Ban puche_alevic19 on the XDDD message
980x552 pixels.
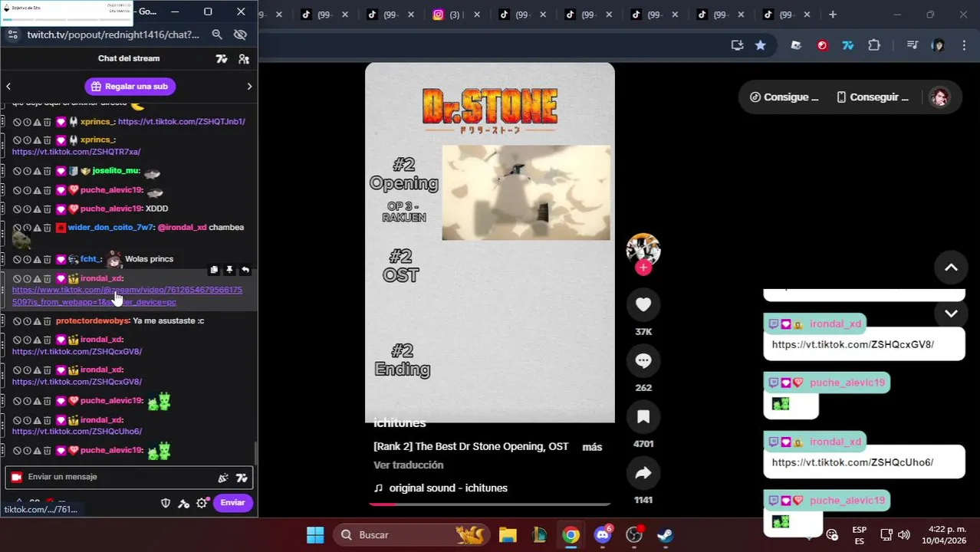pyautogui.click(x=17, y=209)
